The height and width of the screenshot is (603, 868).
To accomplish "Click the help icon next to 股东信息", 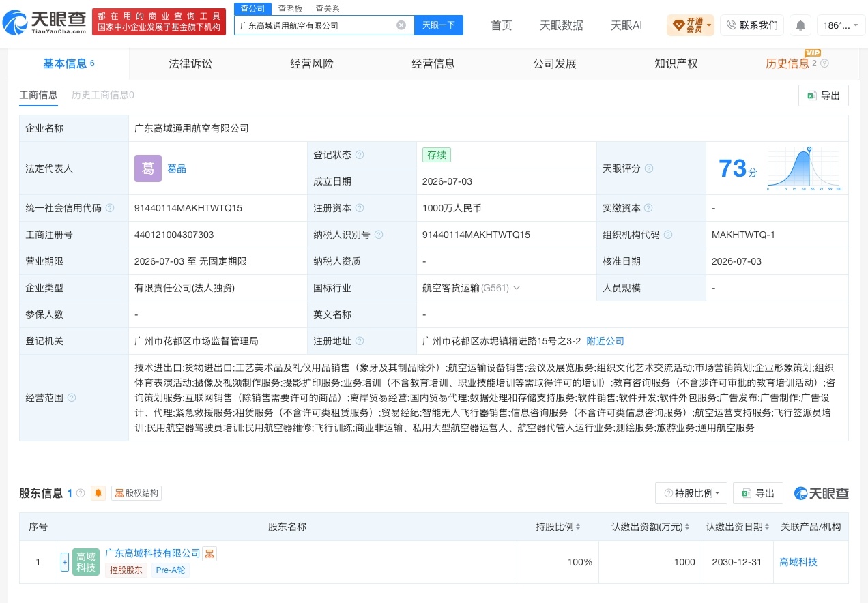I will 81,493.
